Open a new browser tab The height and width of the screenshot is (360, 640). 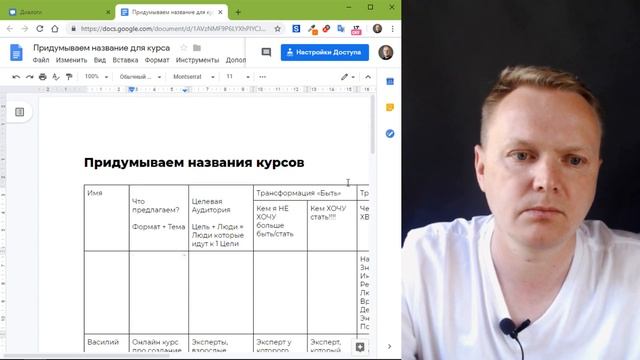click(x=238, y=12)
